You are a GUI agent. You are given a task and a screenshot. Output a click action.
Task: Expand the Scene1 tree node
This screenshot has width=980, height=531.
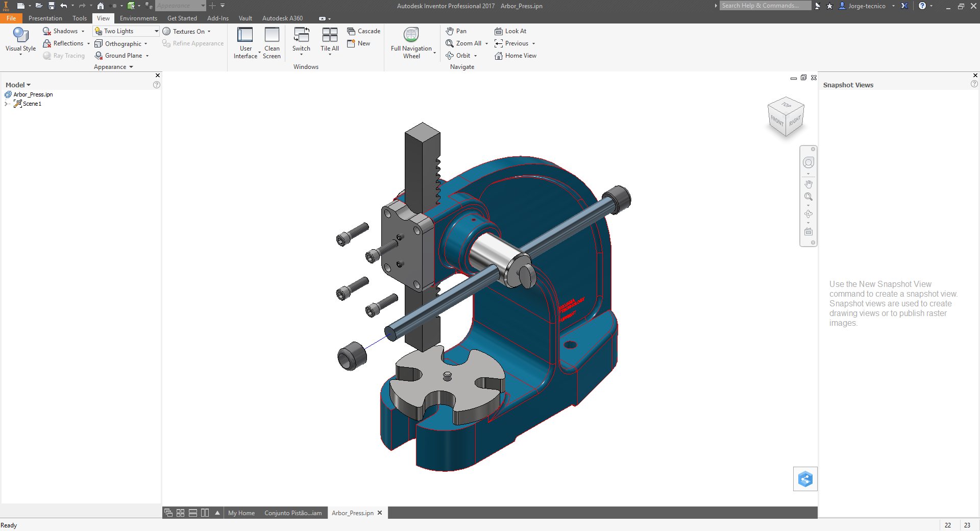tap(6, 104)
